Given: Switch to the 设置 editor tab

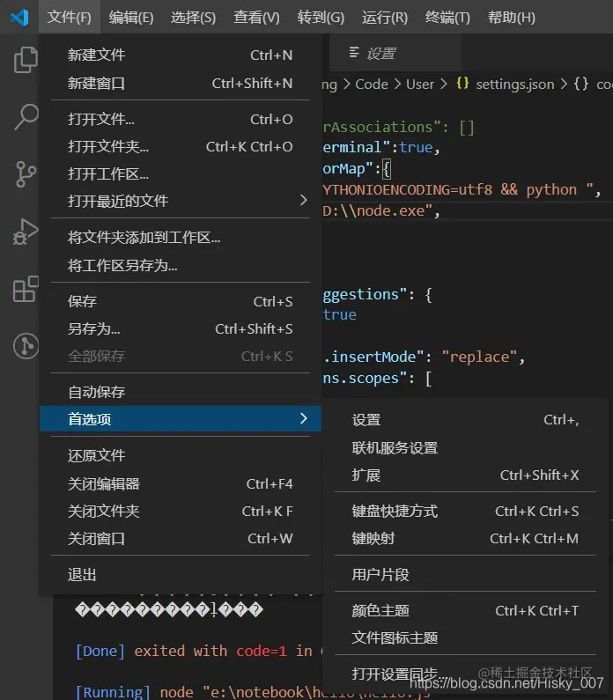Looking at the screenshot, I should 380,54.
